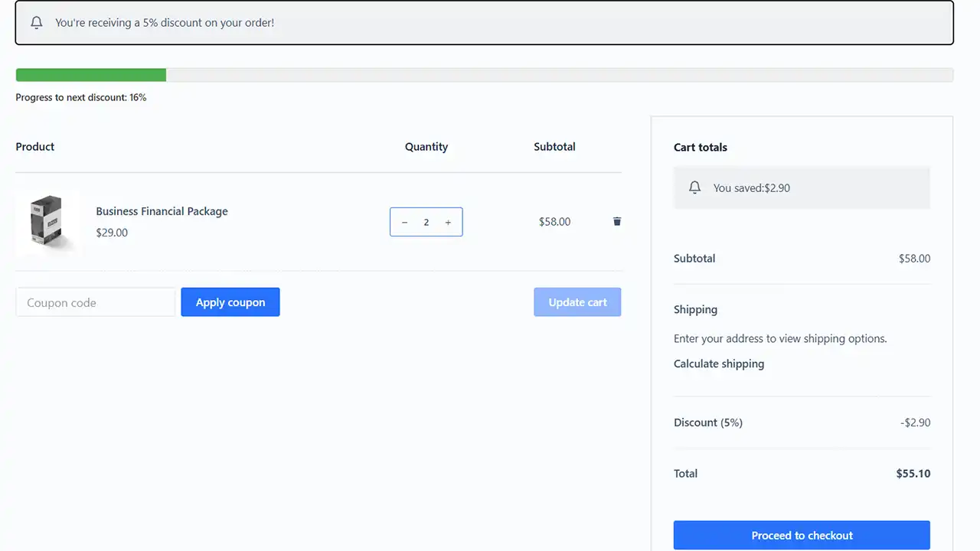
Task: Expand the Calculate shipping option
Action: pyautogui.click(x=718, y=364)
